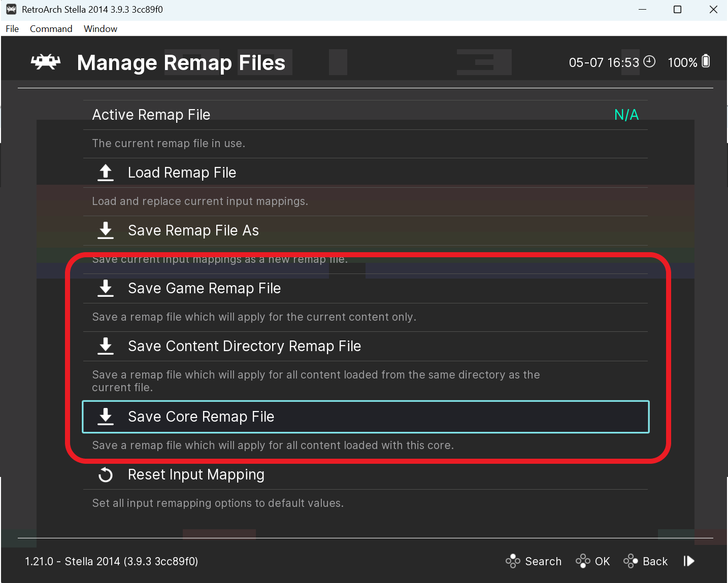Open the Window menu
The height and width of the screenshot is (583, 728).
[101, 29]
